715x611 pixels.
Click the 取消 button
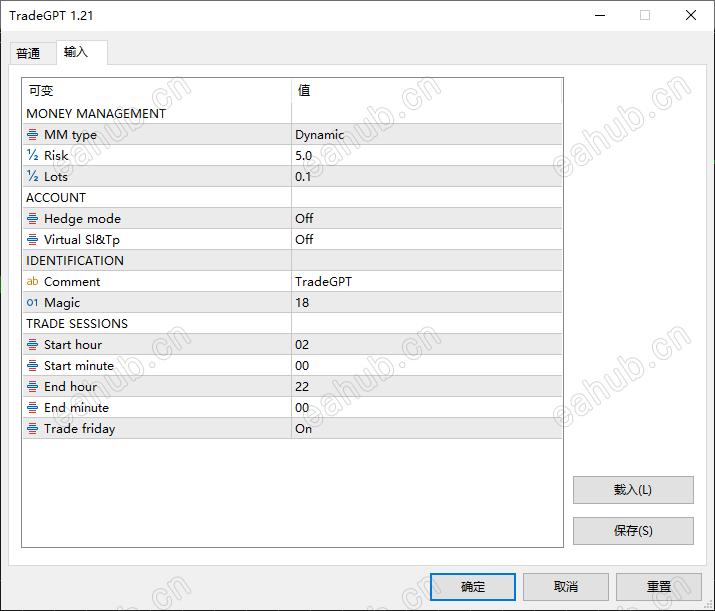(x=565, y=586)
